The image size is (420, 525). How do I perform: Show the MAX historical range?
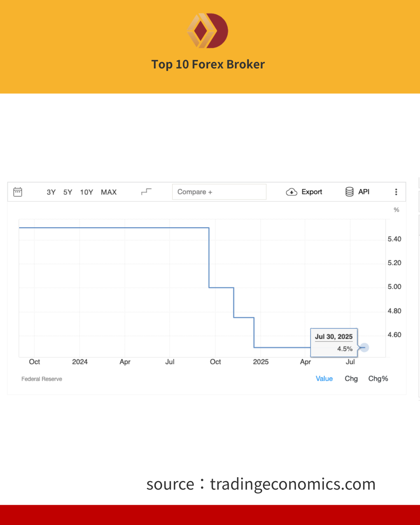pyautogui.click(x=108, y=192)
